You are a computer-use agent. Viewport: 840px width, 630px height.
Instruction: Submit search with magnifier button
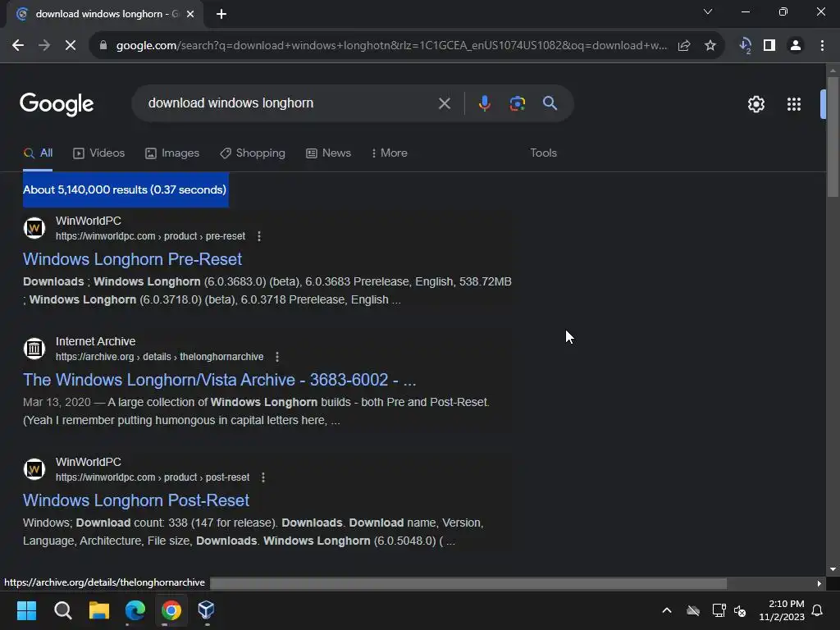(x=550, y=103)
